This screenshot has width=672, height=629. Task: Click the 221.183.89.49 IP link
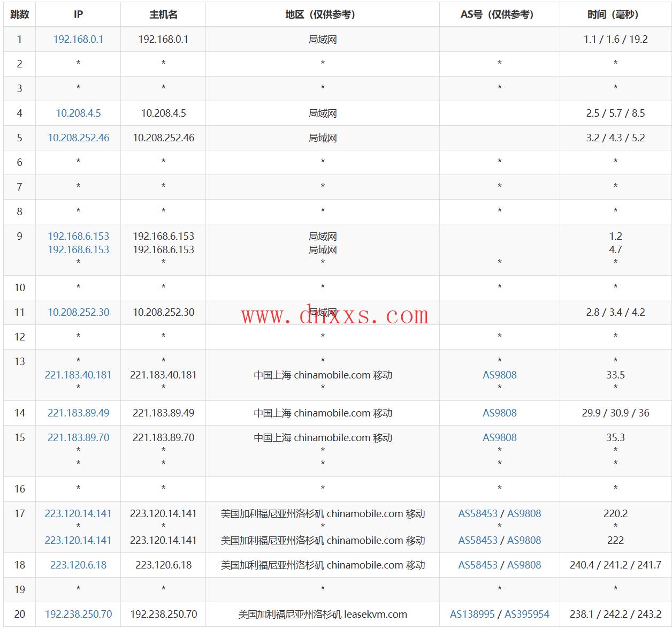(78, 413)
